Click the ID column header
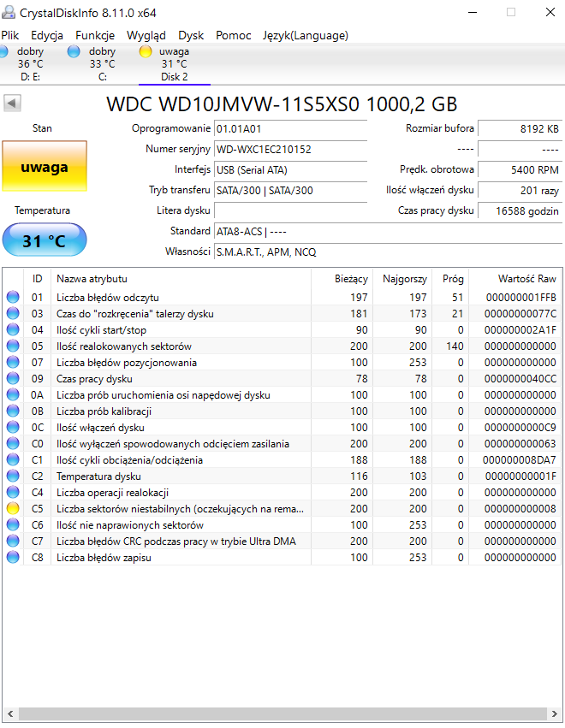This screenshot has height=728, width=565. pyautogui.click(x=37, y=279)
